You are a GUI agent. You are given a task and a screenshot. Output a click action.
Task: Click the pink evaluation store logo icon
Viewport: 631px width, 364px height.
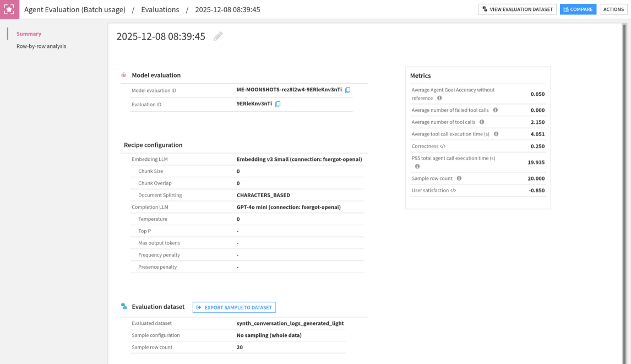click(x=9, y=9)
